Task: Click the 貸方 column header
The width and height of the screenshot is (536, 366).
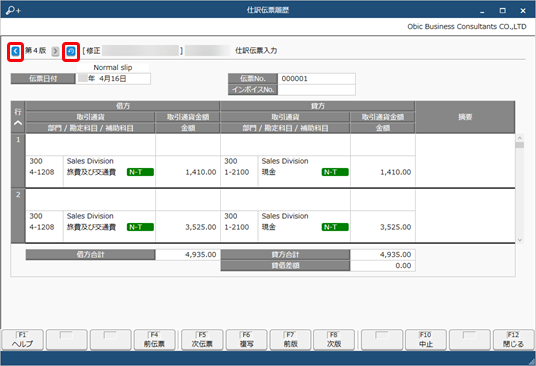Action: (x=318, y=106)
